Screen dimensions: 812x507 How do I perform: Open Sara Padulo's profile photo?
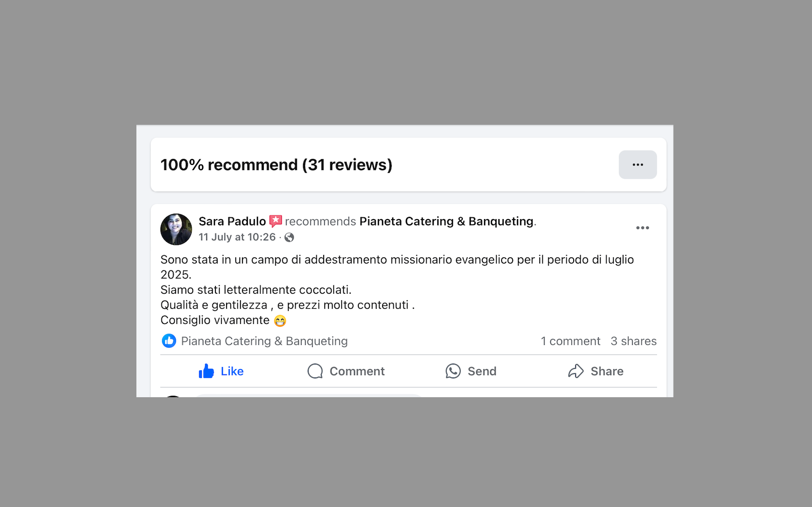tap(176, 229)
